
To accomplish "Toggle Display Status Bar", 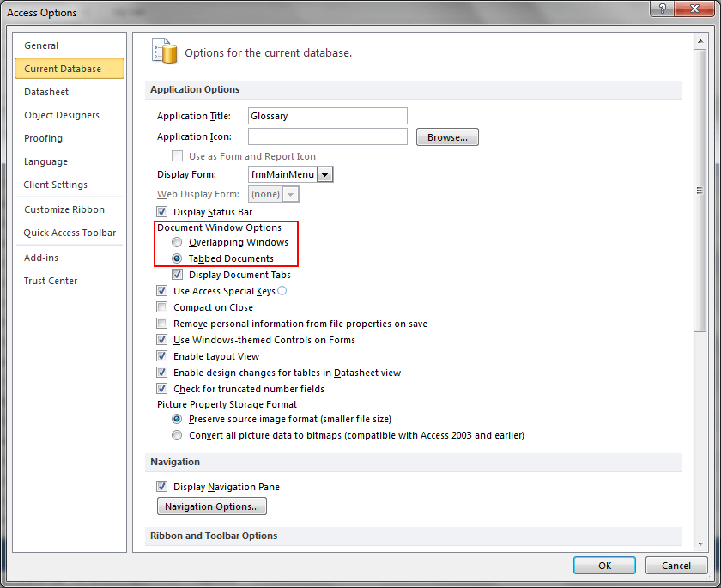I will point(161,212).
